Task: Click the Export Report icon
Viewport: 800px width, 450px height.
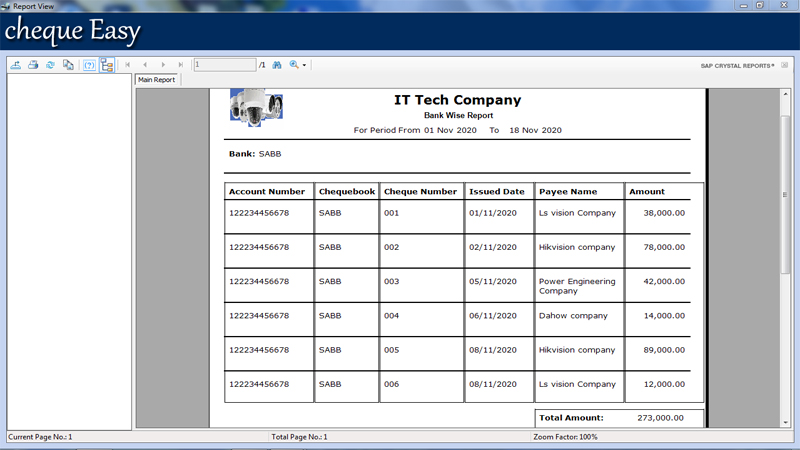Action: point(16,65)
